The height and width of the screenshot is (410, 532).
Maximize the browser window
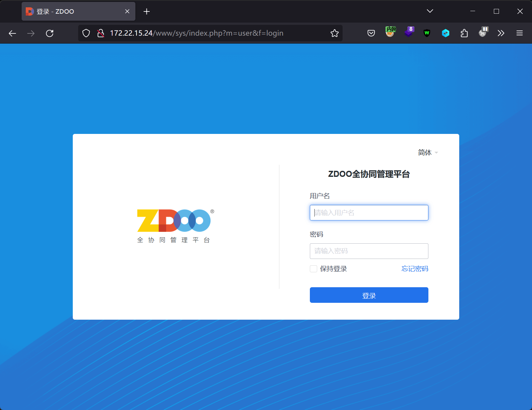click(496, 11)
